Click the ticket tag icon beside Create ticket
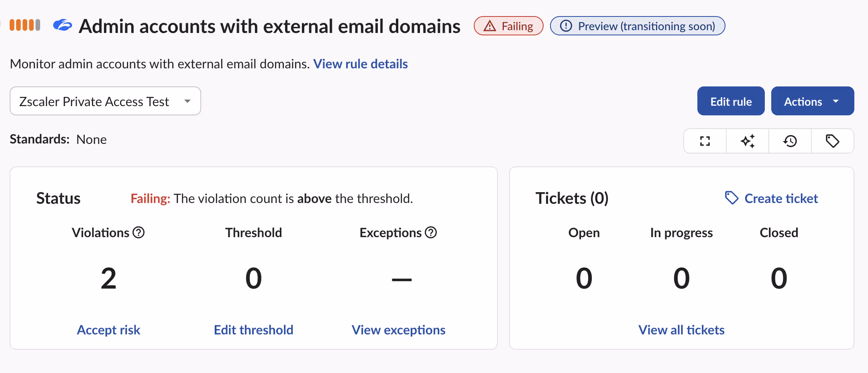Viewport: 868px width, 373px height. click(x=731, y=198)
